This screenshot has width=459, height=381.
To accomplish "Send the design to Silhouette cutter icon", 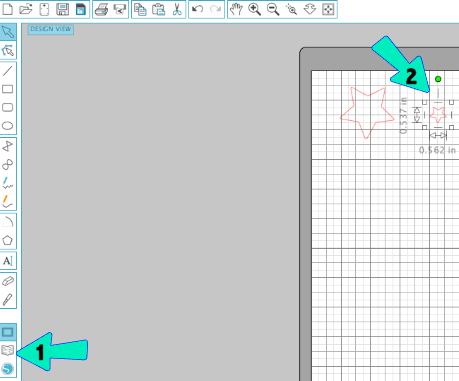I will [x=120, y=10].
